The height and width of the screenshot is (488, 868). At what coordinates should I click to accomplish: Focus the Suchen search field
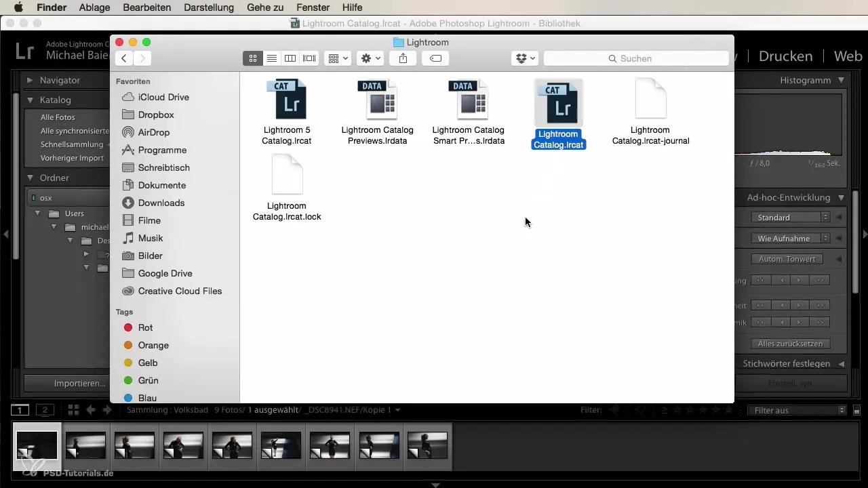(636, 58)
